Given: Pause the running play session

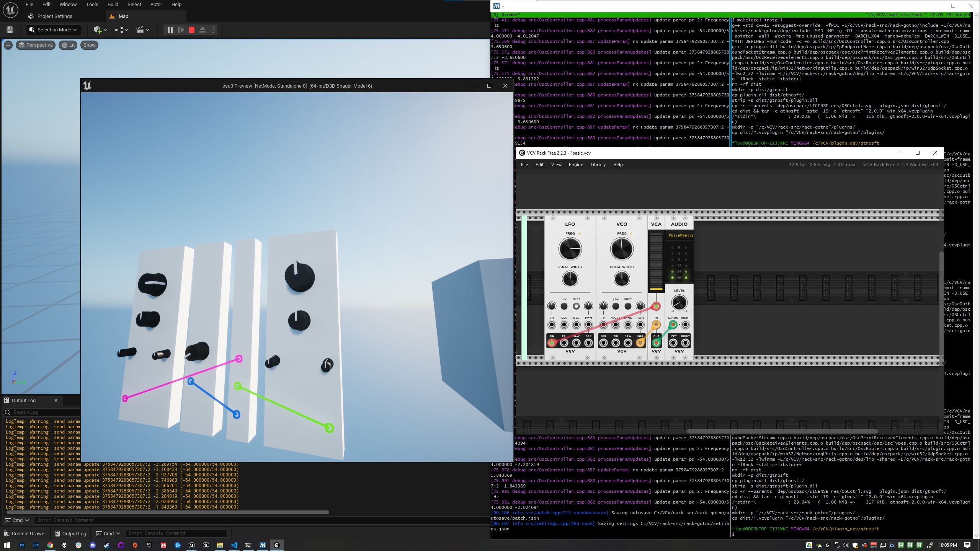Looking at the screenshot, I should 170,30.
